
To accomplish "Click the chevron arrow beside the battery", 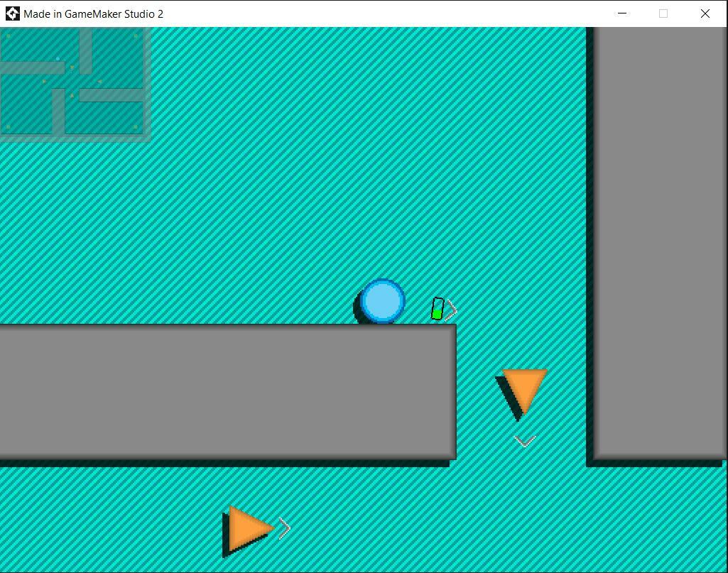I will click(452, 310).
